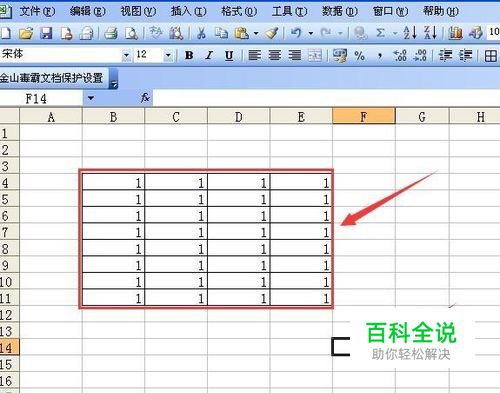The width and height of the screenshot is (500, 393).
Task: Copy selection with Copy icon
Action: tap(221, 33)
